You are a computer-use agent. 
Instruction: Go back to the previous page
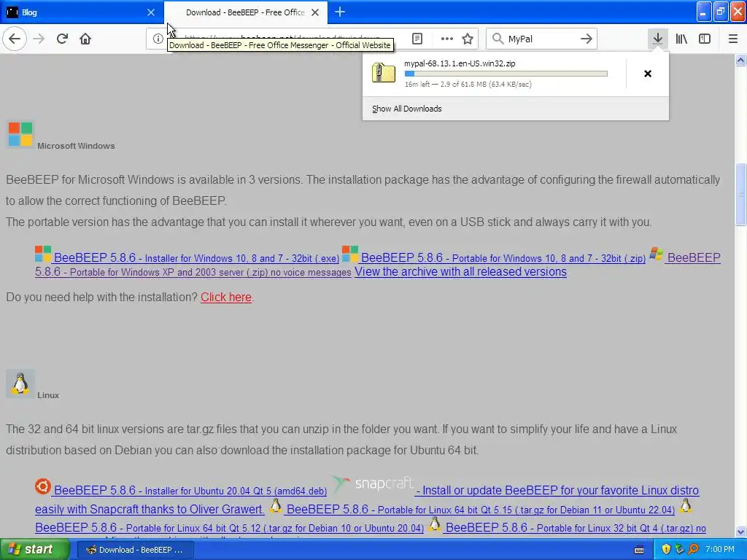click(x=15, y=39)
